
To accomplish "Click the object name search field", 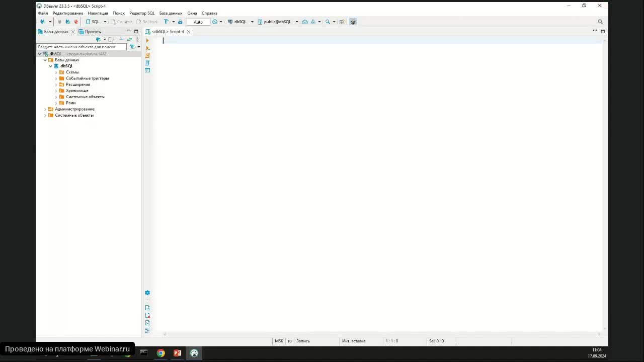I will [82, 47].
